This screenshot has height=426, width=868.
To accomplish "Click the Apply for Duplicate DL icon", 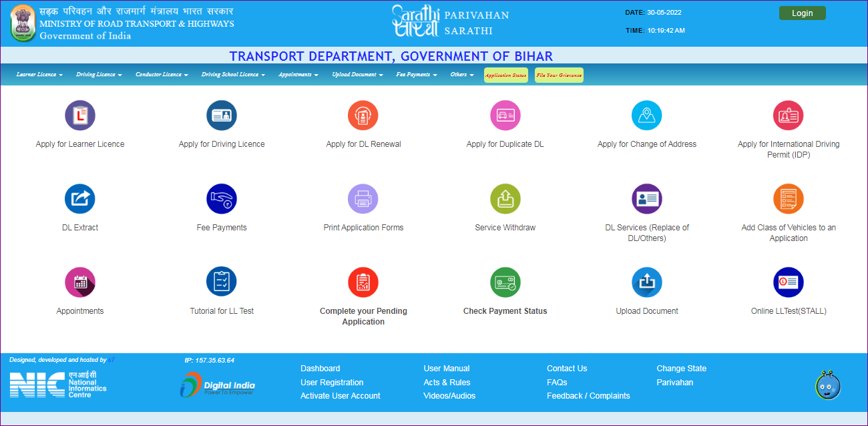I will point(505,116).
